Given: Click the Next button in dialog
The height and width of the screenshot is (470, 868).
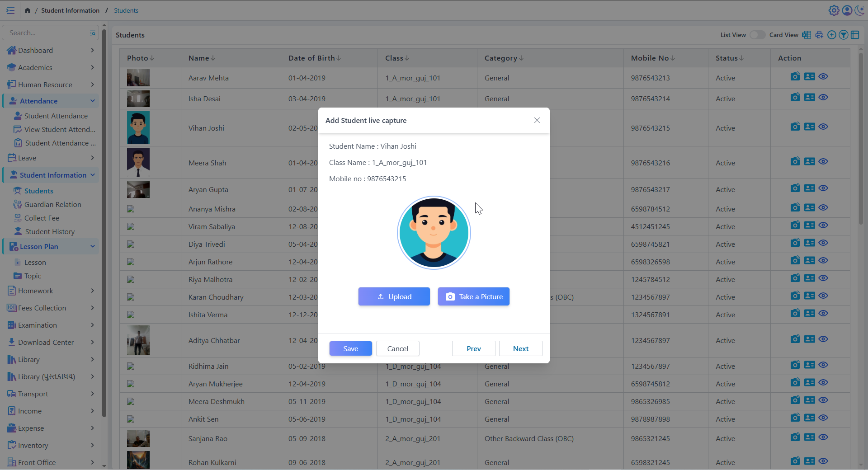Looking at the screenshot, I should (520, 348).
